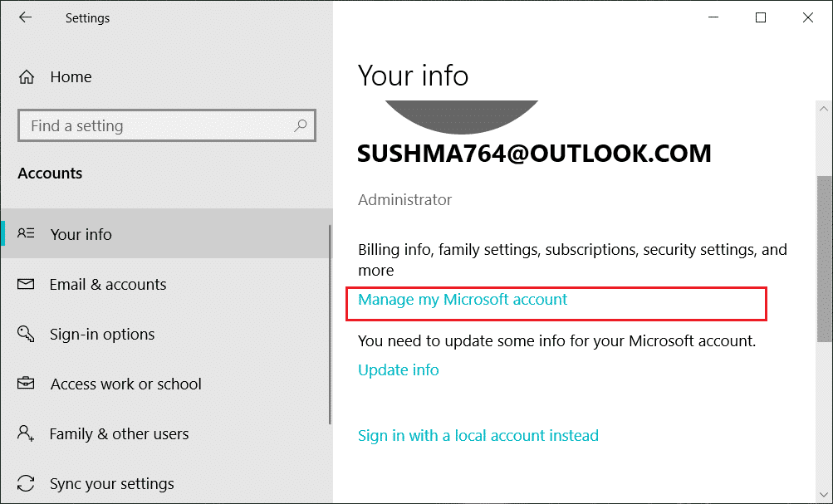Image resolution: width=833 pixels, height=504 pixels.
Task: Click the sidebar's thin vertical scrollbar
Action: [331, 324]
